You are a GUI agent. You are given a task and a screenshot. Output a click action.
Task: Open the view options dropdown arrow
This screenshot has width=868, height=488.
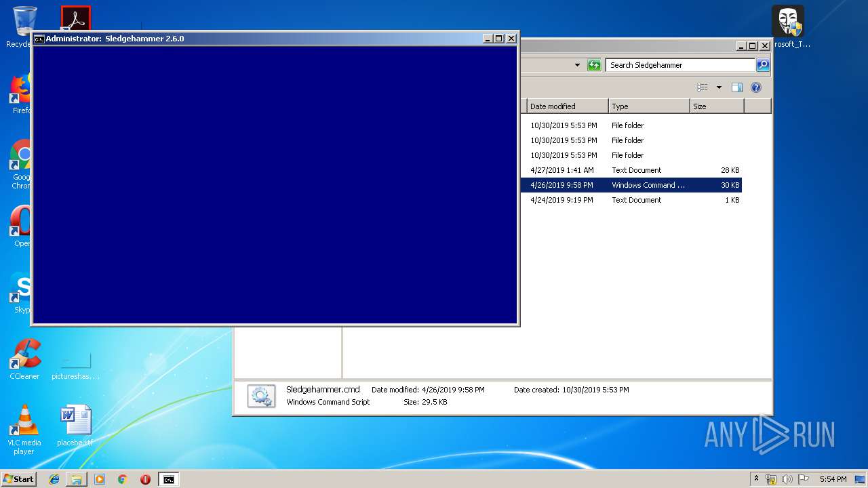pyautogui.click(x=719, y=87)
